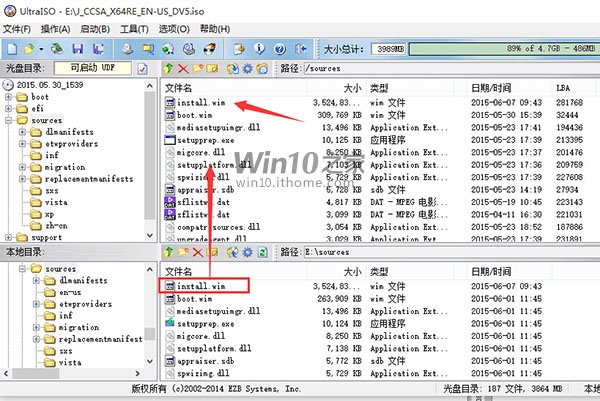Expand the migration folder in local tree

[36, 327]
